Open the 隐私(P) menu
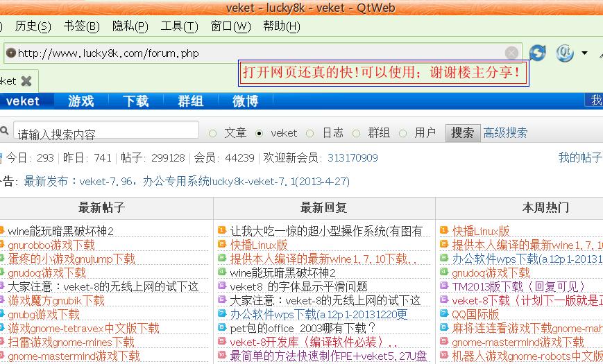The height and width of the screenshot is (364, 603). click(x=130, y=26)
